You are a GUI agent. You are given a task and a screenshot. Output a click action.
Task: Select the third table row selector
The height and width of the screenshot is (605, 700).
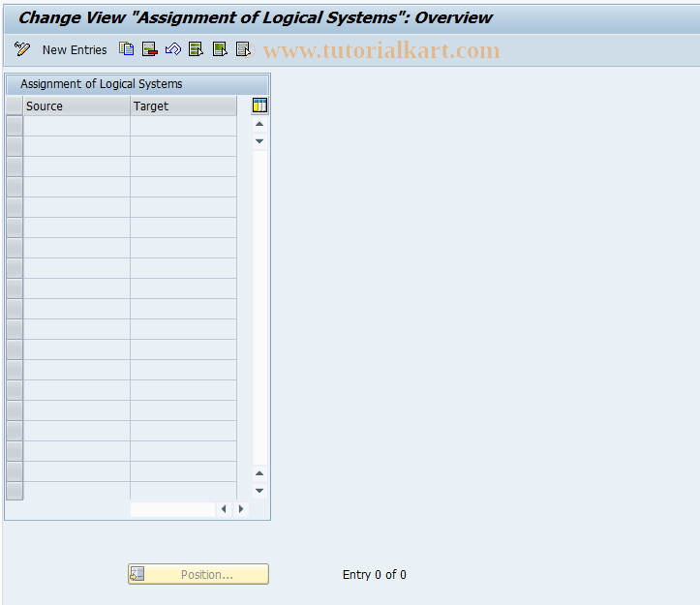pos(15,166)
